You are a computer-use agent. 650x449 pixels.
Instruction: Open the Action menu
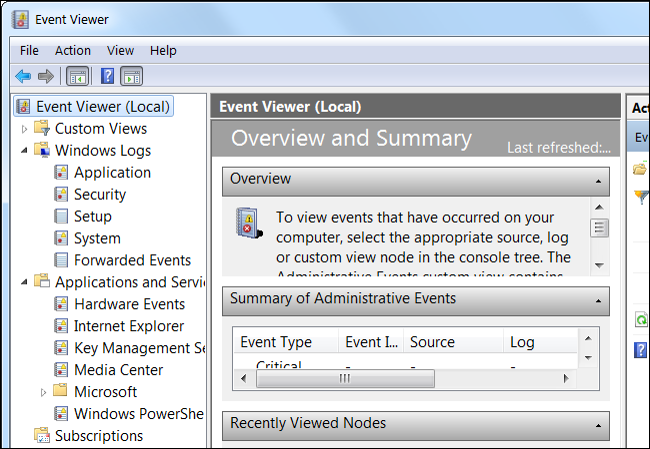click(x=73, y=50)
